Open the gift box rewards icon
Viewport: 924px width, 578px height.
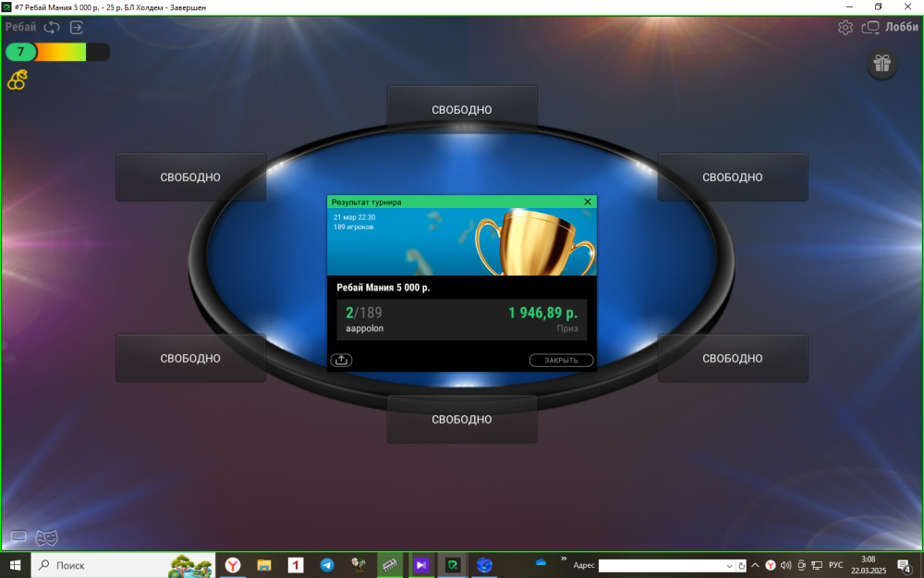[x=881, y=63]
